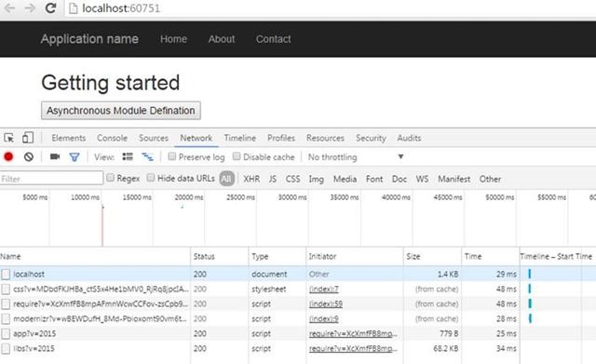Open the About nav link
This screenshot has height=364, width=596.
pyautogui.click(x=222, y=39)
